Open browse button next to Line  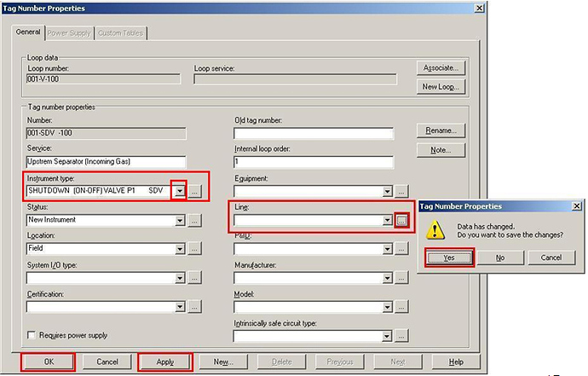pyautogui.click(x=401, y=220)
